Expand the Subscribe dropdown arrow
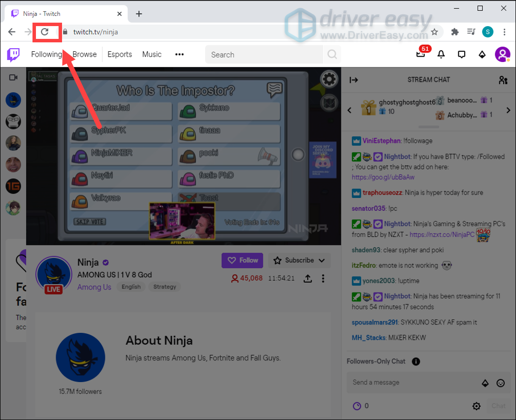The image size is (516, 420). coord(322,260)
